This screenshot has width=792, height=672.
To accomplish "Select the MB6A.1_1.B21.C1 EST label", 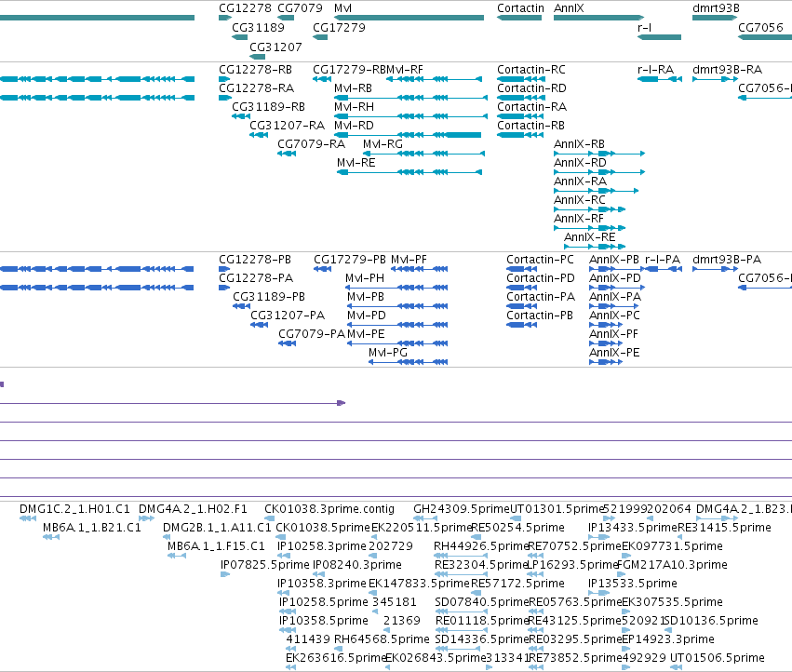I will [92, 528].
